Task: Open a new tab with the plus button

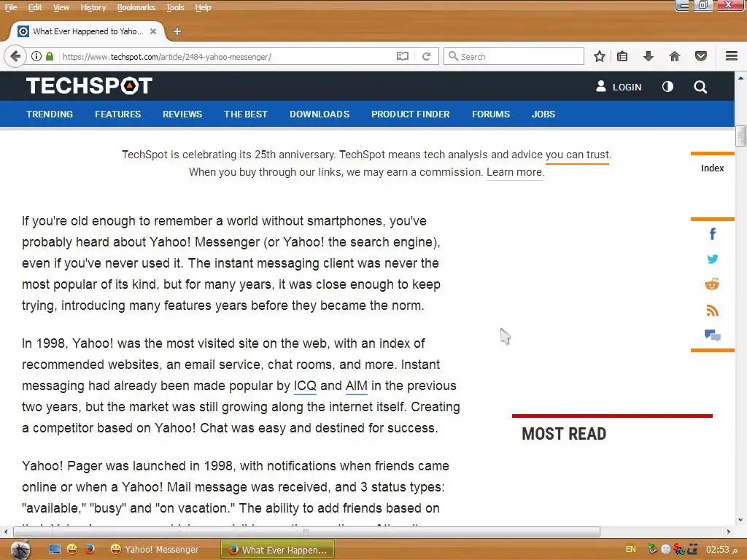Action: pos(177,31)
